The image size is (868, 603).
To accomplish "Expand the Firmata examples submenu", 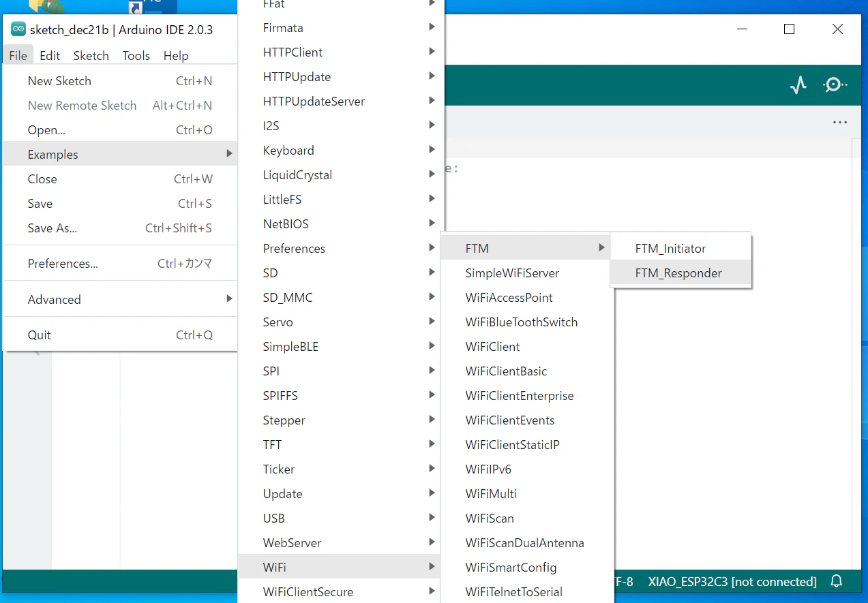I will 341,28.
